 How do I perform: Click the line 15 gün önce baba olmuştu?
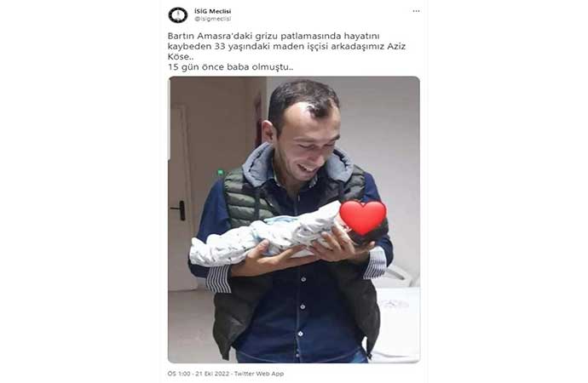click(x=230, y=67)
